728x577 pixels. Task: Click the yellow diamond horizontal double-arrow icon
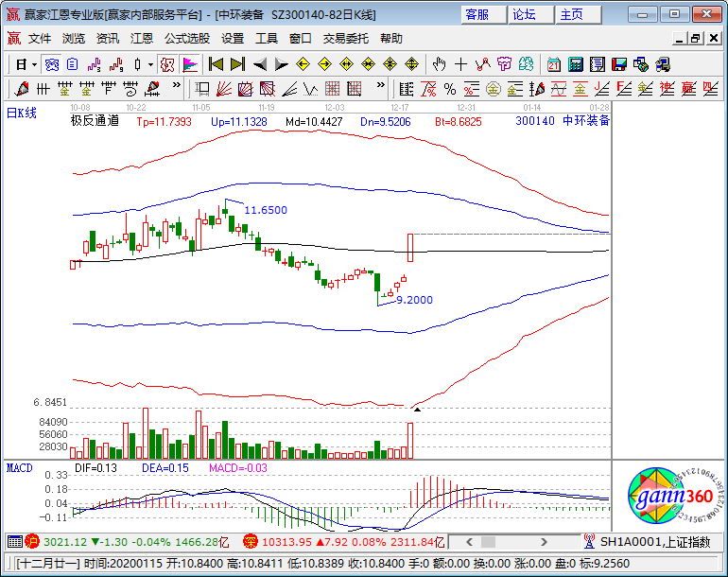(346, 64)
